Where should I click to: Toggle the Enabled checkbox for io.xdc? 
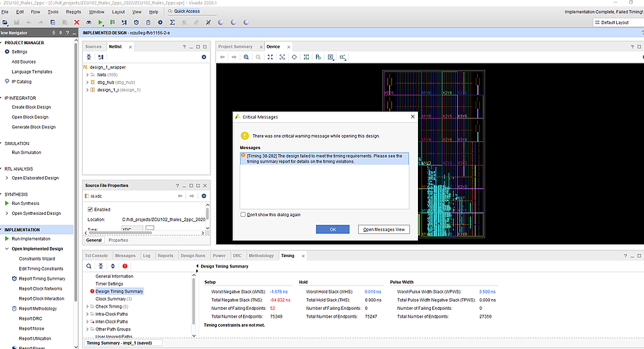(x=90, y=209)
